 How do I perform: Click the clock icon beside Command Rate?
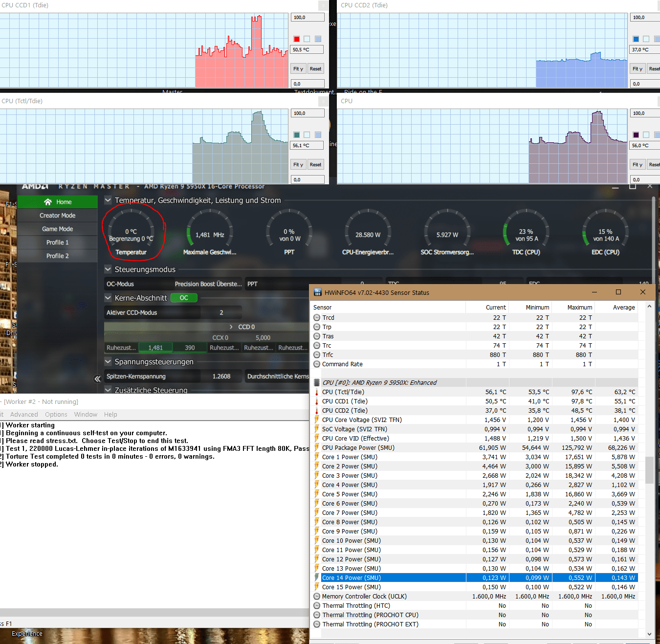pos(317,364)
